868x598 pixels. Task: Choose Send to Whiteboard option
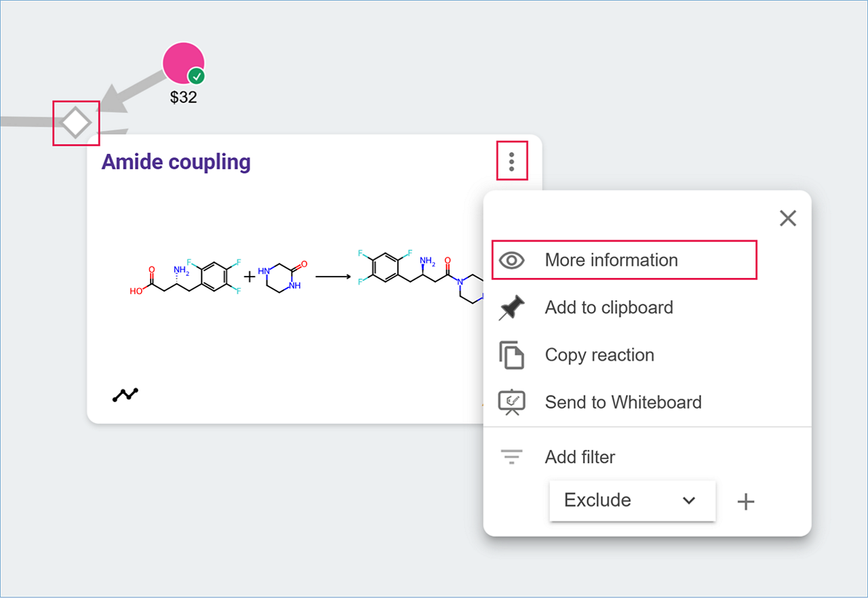pyautogui.click(x=623, y=402)
